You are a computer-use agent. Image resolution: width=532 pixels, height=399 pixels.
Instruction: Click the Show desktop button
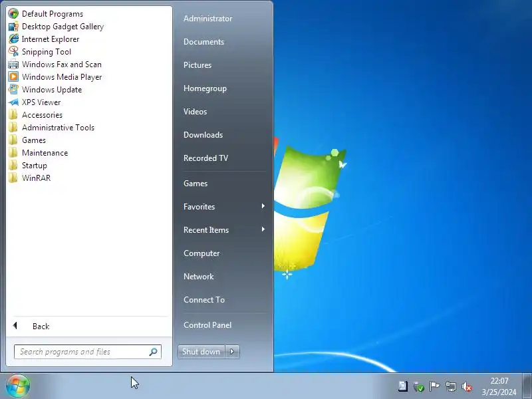[x=527, y=386]
